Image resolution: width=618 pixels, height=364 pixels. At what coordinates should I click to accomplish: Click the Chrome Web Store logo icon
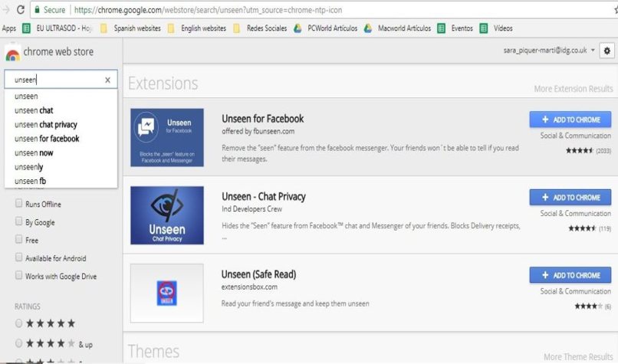pyautogui.click(x=13, y=54)
